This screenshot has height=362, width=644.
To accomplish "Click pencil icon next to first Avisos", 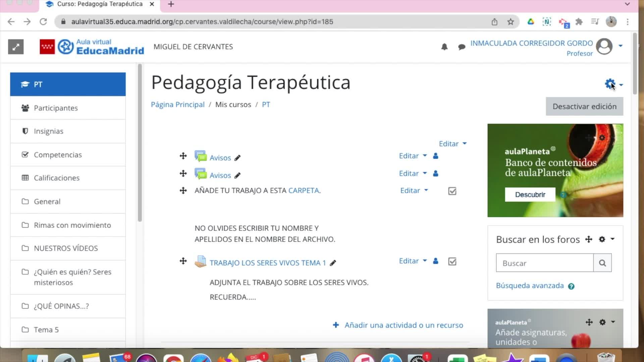I will click(x=237, y=158).
